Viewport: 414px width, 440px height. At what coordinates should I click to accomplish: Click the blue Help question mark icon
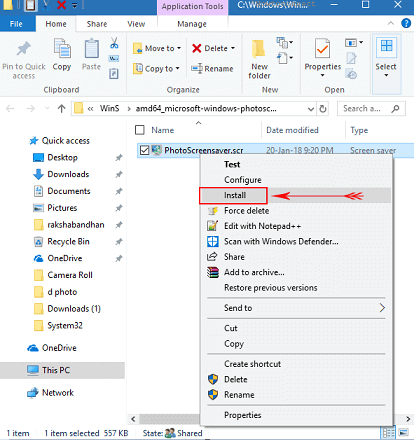point(406,23)
